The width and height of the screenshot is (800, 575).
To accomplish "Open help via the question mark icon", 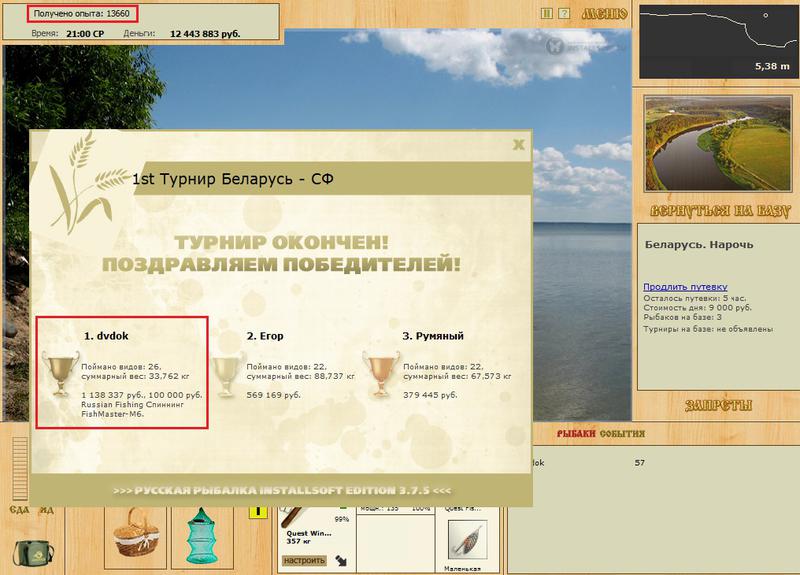I will (564, 13).
